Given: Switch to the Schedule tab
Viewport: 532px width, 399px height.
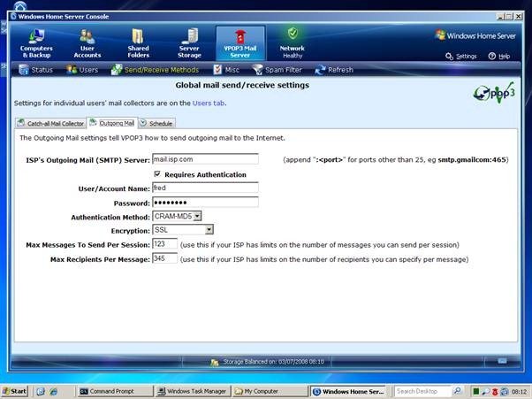Looking at the screenshot, I should 156,124.
